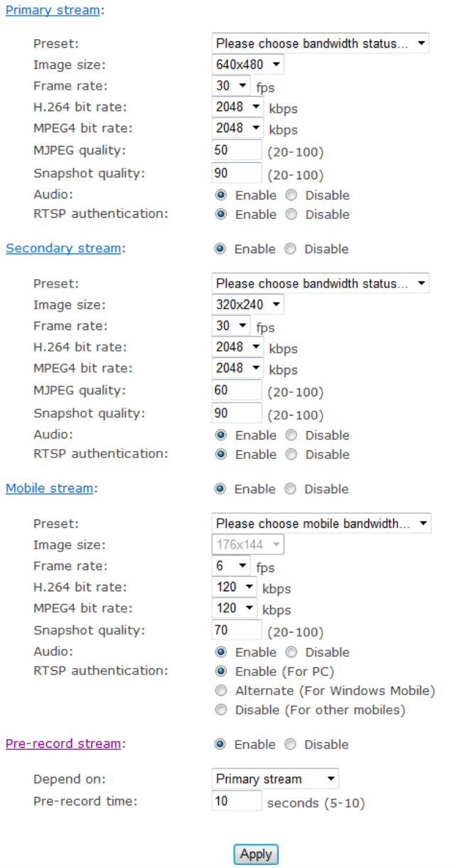
Task: Disable the Pre-record stream
Action: pyautogui.click(x=289, y=744)
